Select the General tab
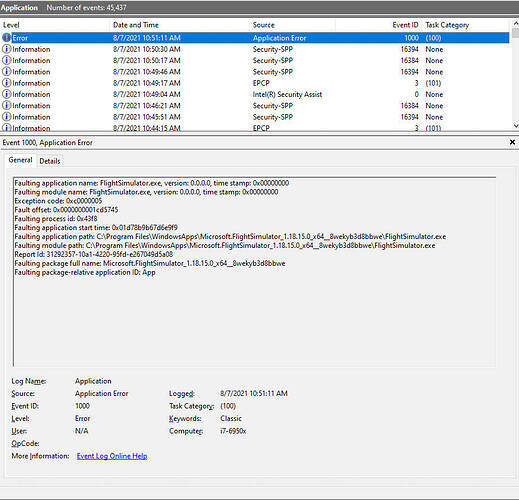Screen dimensions: 519x500 [x=20, y=160]
